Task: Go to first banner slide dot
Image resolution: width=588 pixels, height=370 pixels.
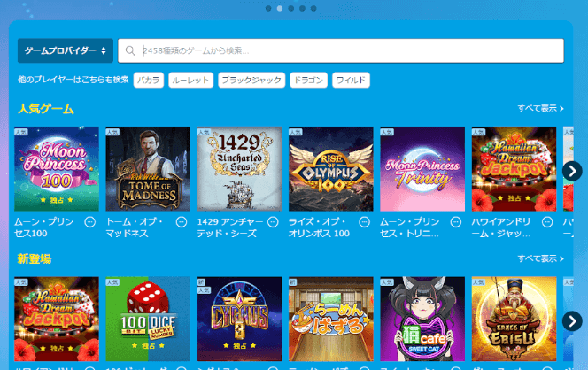Action: [268, 8]
